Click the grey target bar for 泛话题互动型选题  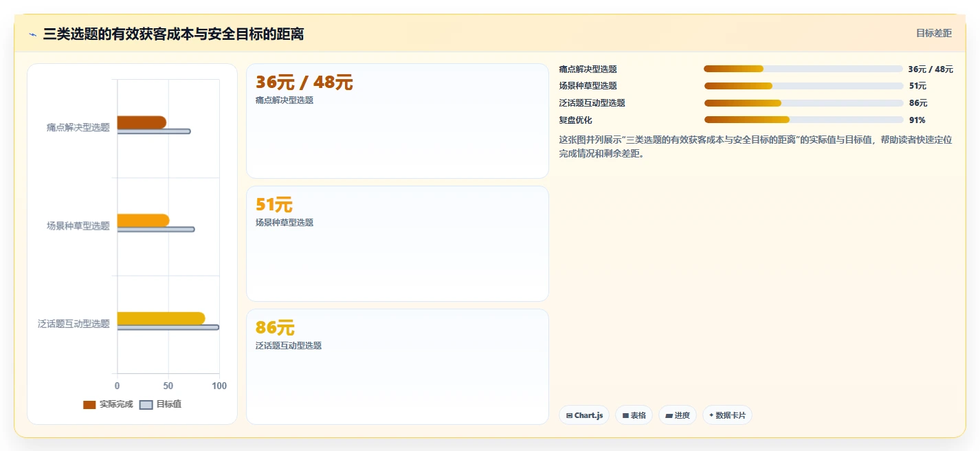coord(168,327)
